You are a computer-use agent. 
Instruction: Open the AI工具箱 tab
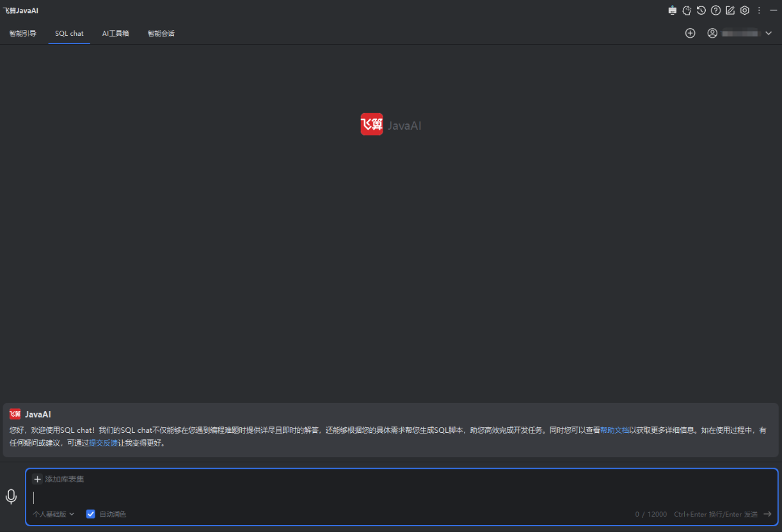tap(116, 33)
